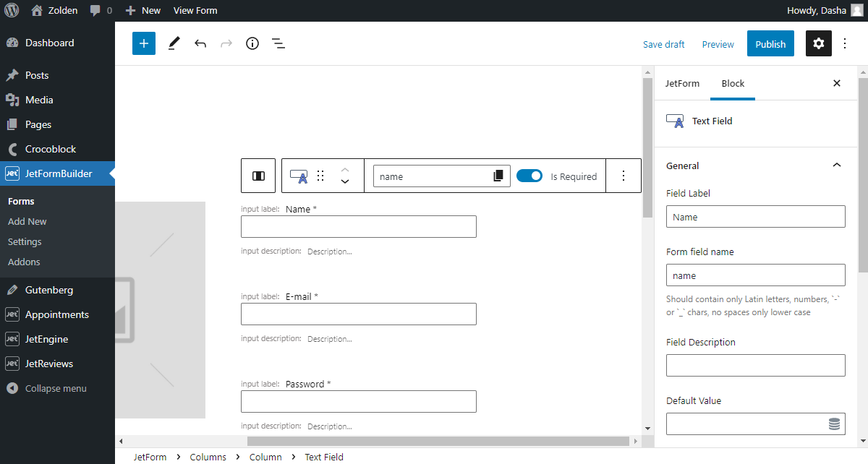Click the Save draft link
The height and width of the screenshot is (464, 868).
coord(663,44)
